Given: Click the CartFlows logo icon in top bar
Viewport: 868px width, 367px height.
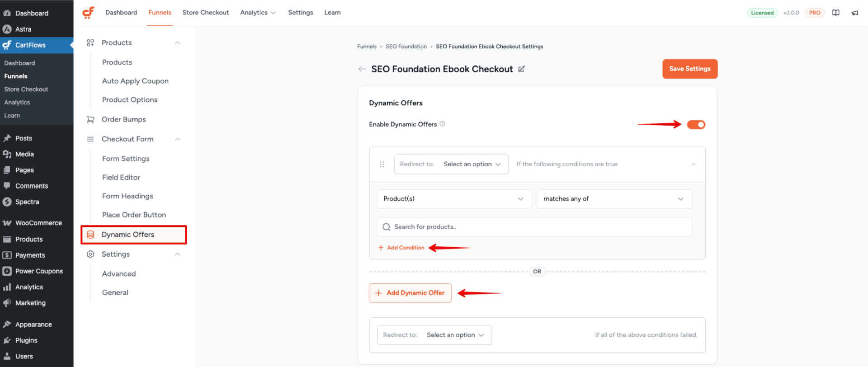Looking at the screenshot, I should click(x=88, y=13).
